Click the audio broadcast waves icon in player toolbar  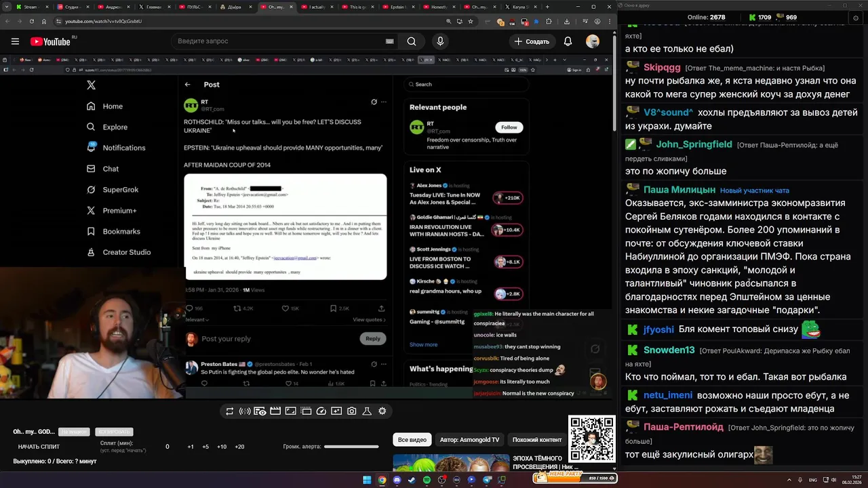point(245,411)
